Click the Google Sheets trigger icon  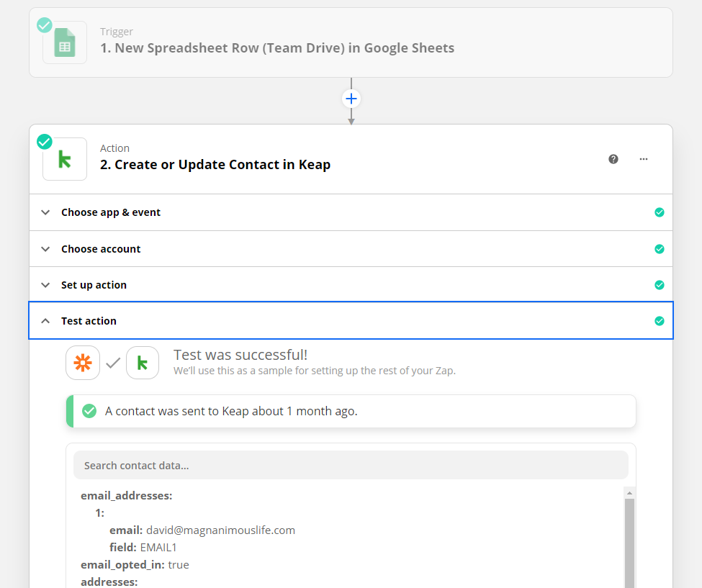pos(65,43)
